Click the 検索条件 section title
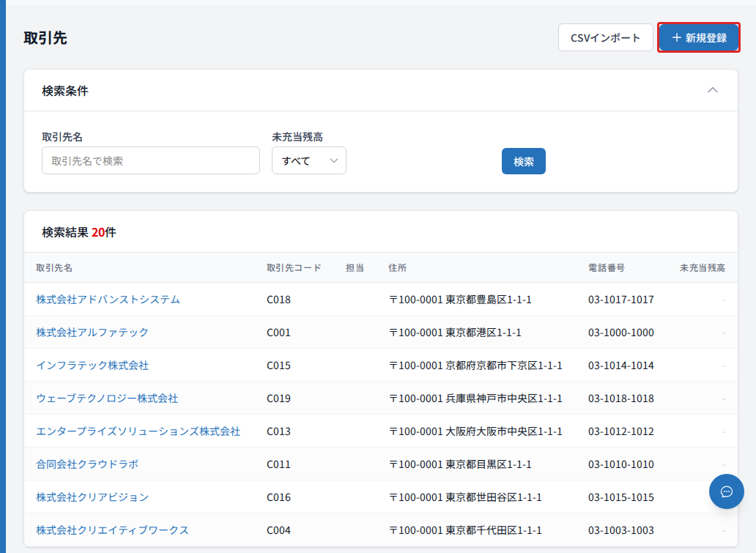This screenshot has width=756, height=553. (65, 91)
